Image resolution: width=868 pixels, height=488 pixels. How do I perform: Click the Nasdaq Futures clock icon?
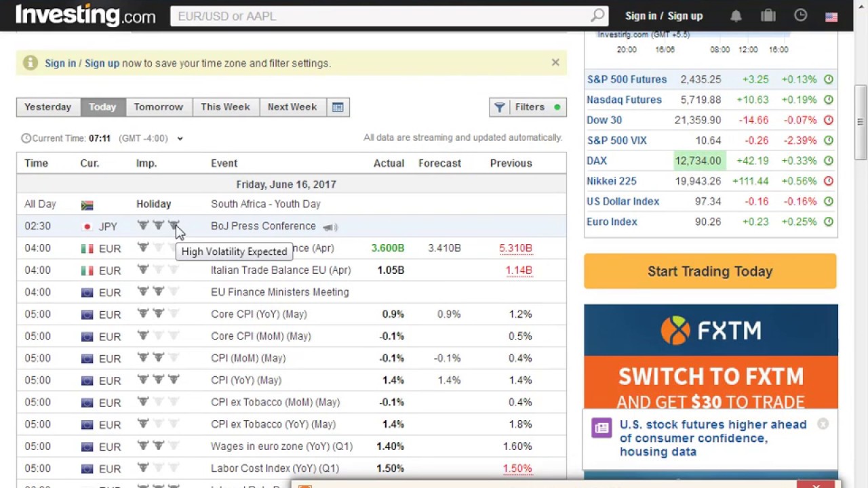829,100
